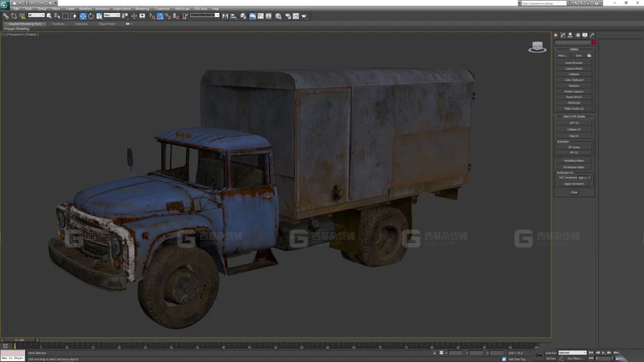644x362 pixels.
Task: Pick the Rectangular Selection Region tool
Action: tap(65, 16)
